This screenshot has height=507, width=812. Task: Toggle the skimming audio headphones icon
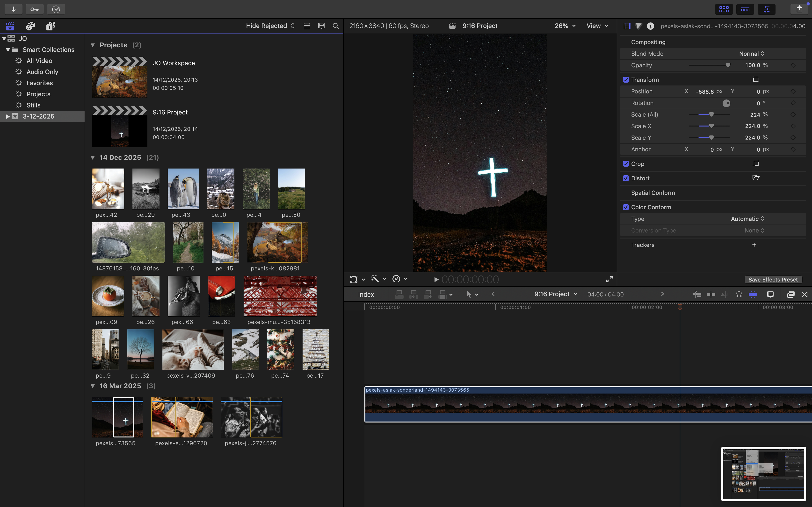point(739,294)
